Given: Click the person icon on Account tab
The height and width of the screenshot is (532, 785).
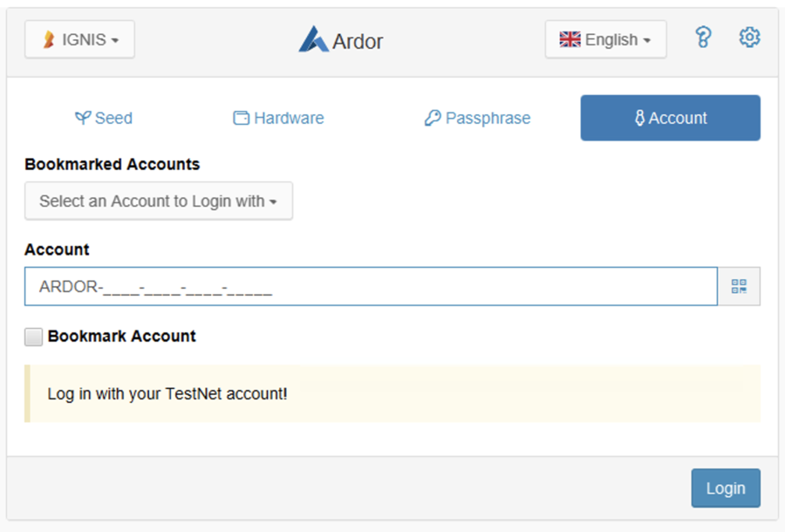Looking at the screenshot, I should (639, 117).
